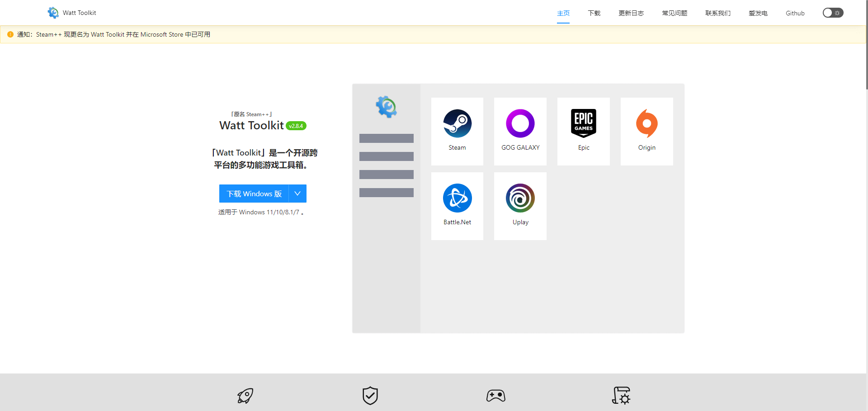Click the 下载 Windows 版 button
The width and height of the screenshot is (868, 411).
tap(254, 194)
